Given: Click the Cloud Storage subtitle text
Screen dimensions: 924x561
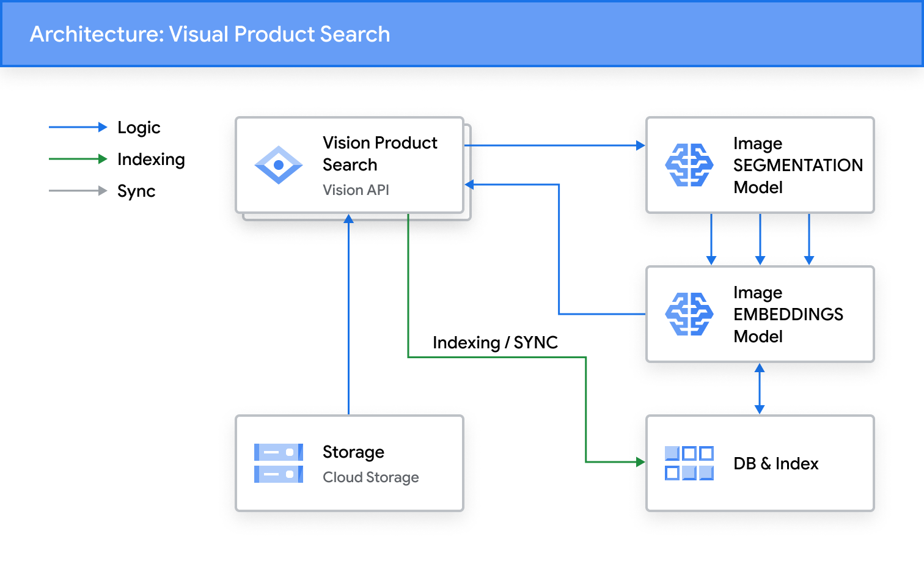Looking at the screenshot, I should (x=370, y=477).
